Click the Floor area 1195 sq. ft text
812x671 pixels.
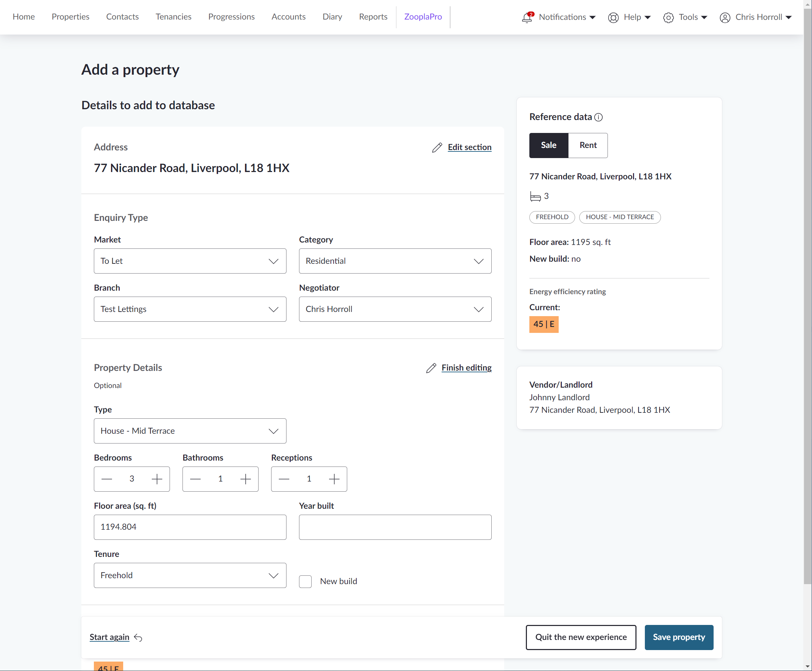(x=570, y=243)
